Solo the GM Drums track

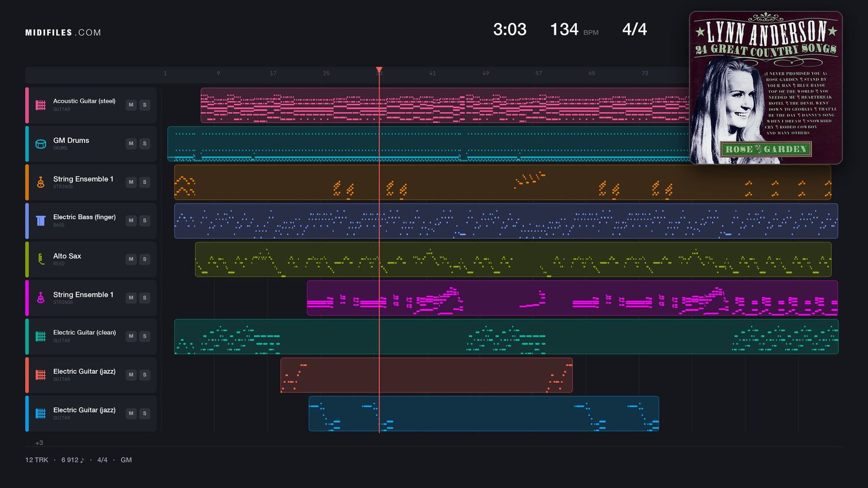pos(145,143)
